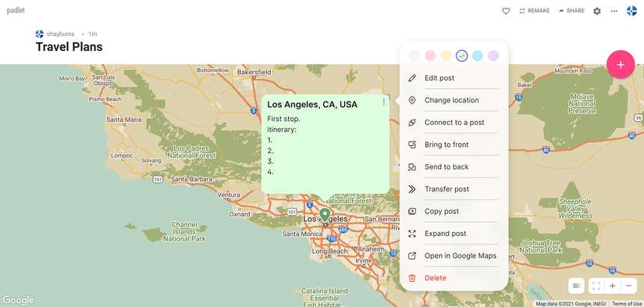Click the Share arrow icon
The image size is (644, 307).
click(561, 11)
